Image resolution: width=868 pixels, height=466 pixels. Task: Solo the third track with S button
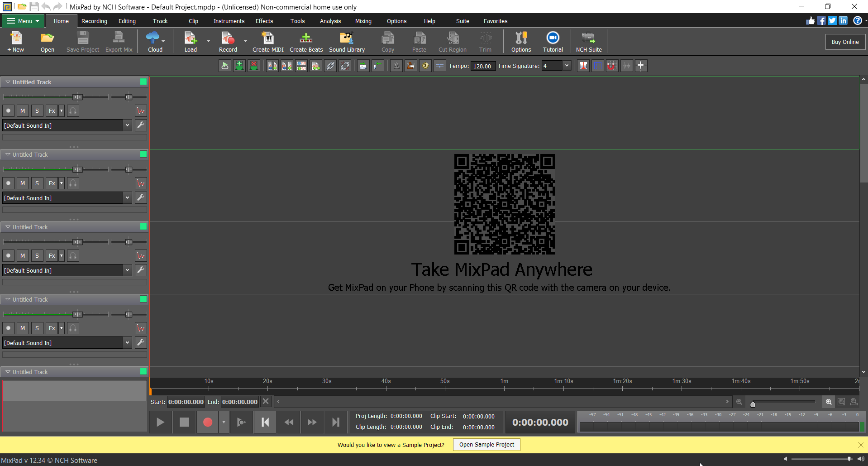pyautogui.click(x=37, y=256)
